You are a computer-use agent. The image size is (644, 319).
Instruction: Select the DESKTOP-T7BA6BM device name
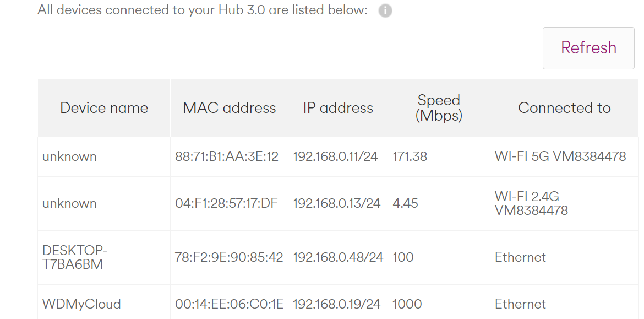(x=75, y=257)
